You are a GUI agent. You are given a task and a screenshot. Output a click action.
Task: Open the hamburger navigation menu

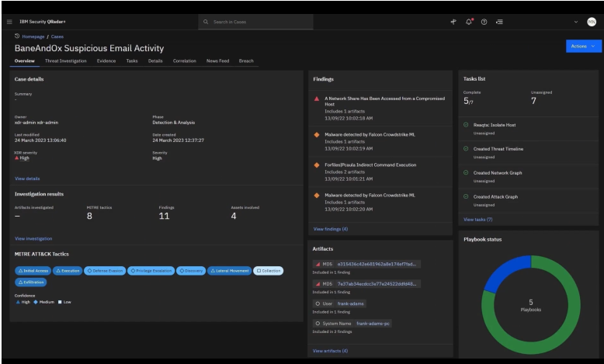(x=9, y=22)
